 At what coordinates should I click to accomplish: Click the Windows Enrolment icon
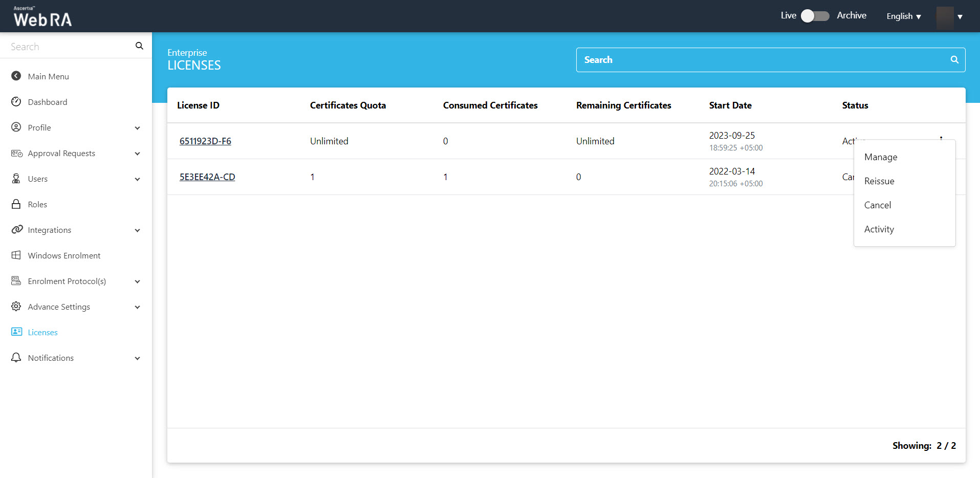click(16, 255)
